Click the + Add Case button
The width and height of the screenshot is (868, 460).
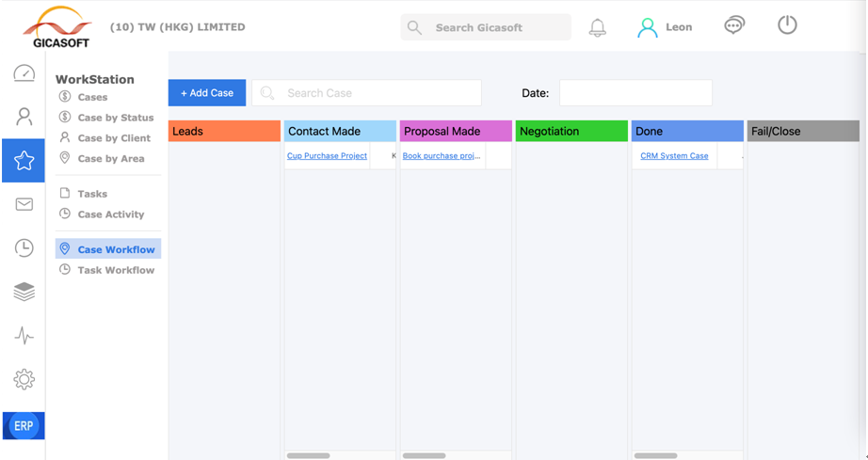[207, 93]
